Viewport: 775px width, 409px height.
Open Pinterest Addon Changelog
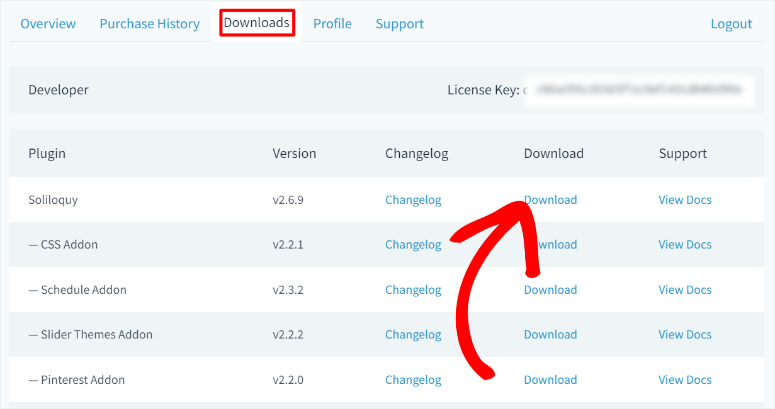[413, 380]
